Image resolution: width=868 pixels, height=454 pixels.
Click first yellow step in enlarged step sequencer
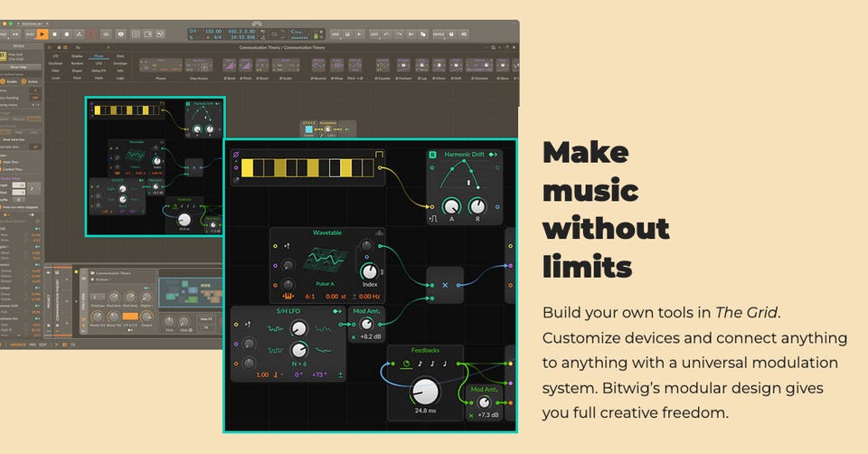coord(248,167)
